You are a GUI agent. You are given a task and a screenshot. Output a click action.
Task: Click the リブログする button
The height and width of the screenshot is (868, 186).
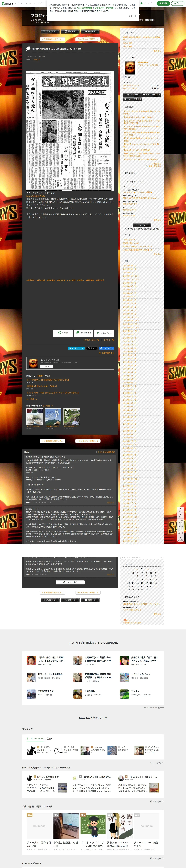coord(104,333)
